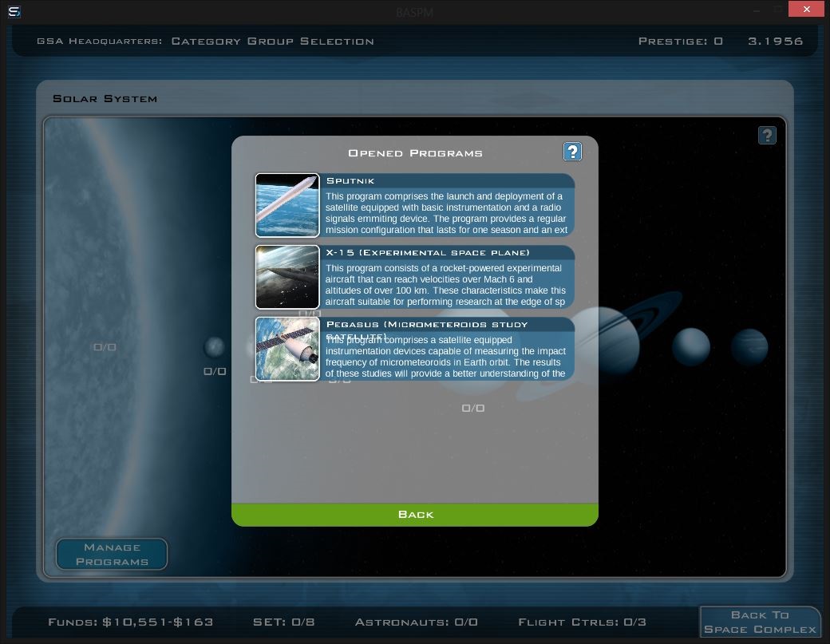The height and width of the screenshot is (644, 830).
Task: Open help for Opened Programs dialog
Action: pyautogui.click(x=572, y=152)
